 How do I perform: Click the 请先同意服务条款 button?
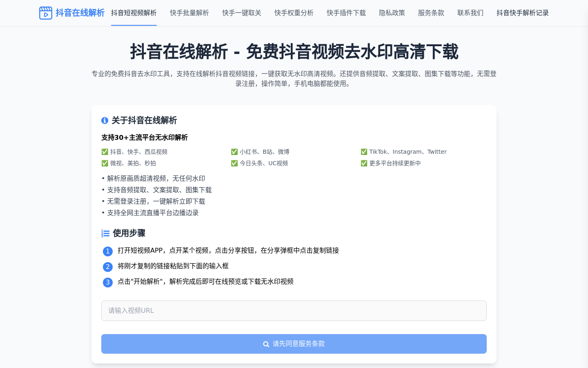click(294, 344)
